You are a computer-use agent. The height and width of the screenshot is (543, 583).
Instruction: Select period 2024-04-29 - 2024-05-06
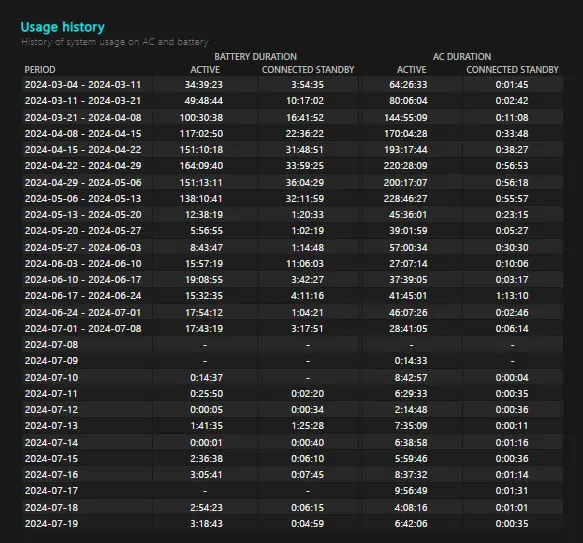point(83,183)
